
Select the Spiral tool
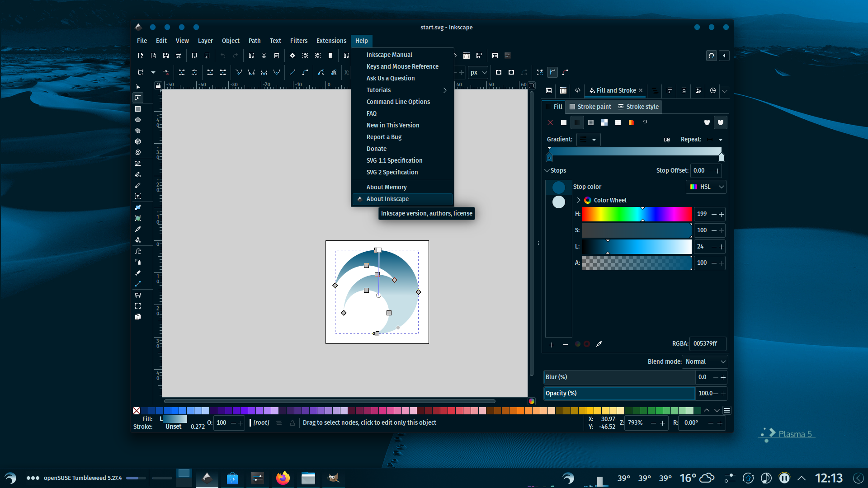pos(138,152)
